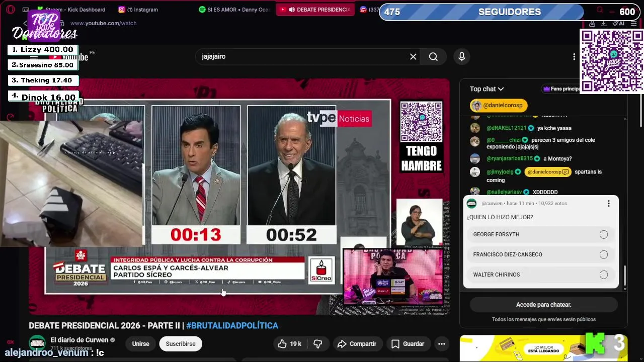Click the address bar www.youtube.com/watch
This screenshot has height=362, width=644.
(x=103, y=23)
